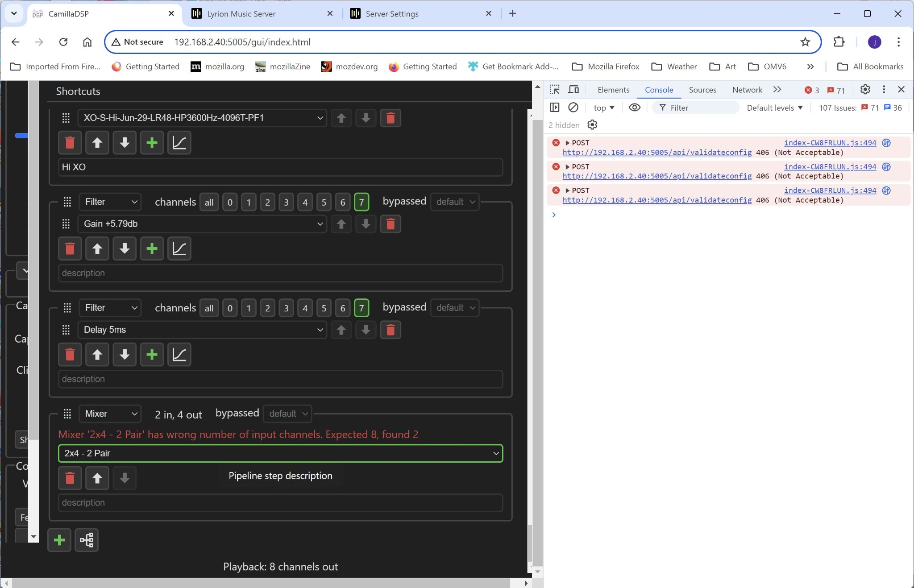Open bypassed dropdown for the Gain step
Screen dimensions: 914x588
point(455,202)
